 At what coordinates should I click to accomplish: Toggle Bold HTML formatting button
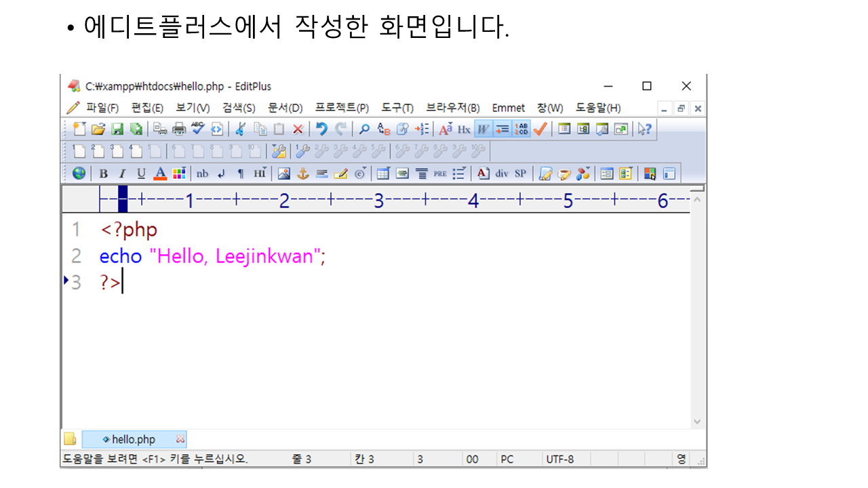coord(103,174)
